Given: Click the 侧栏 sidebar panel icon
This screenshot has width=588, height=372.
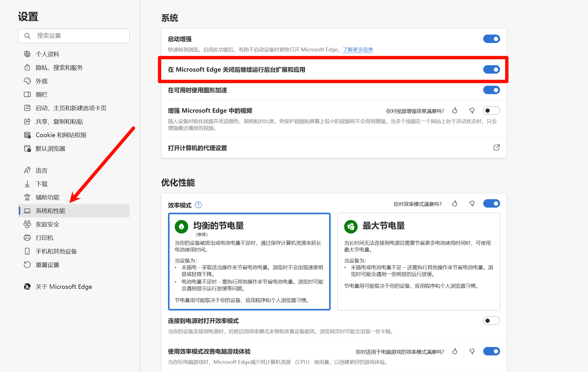Looking at the screenshot, I should click(27, 94).
